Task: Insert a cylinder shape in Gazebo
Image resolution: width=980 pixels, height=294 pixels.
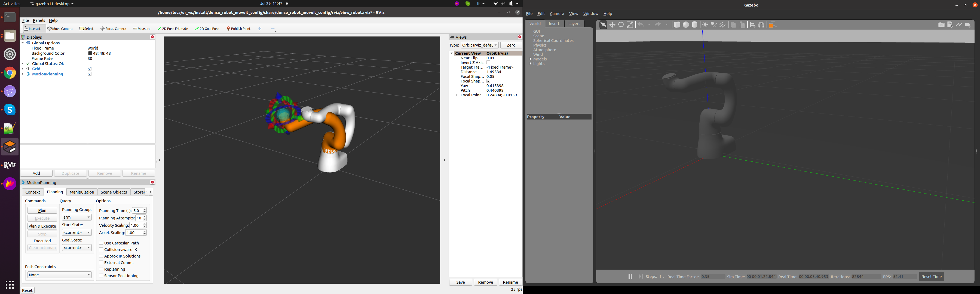Action: (x=694, y=25)
